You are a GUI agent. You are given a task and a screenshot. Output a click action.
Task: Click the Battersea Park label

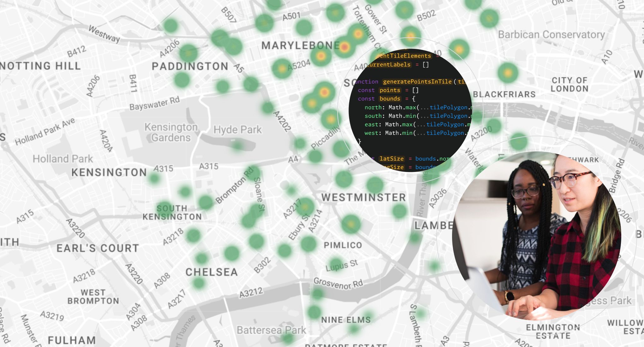pyautogui.click(x=271, y=330)
